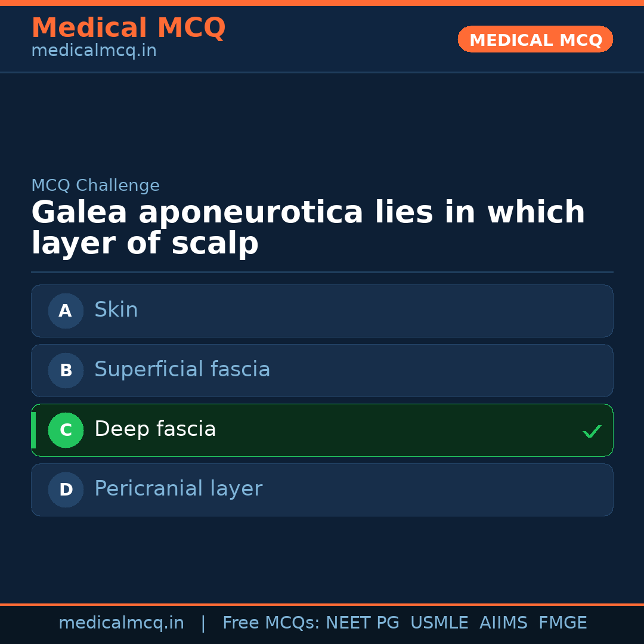The height and width of the screenshot is (644, 644).
Task: Click the green letter C circle icon
Action: point(66,430)
